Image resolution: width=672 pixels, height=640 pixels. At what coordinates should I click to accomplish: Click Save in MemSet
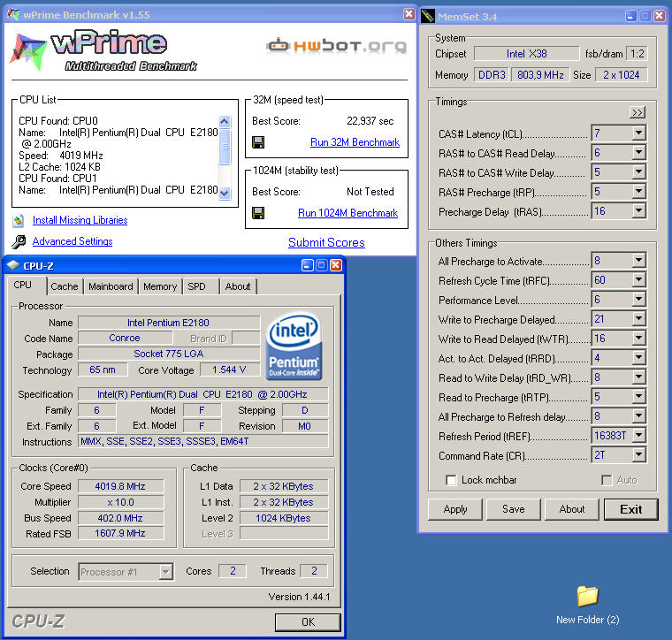(514, 509)
